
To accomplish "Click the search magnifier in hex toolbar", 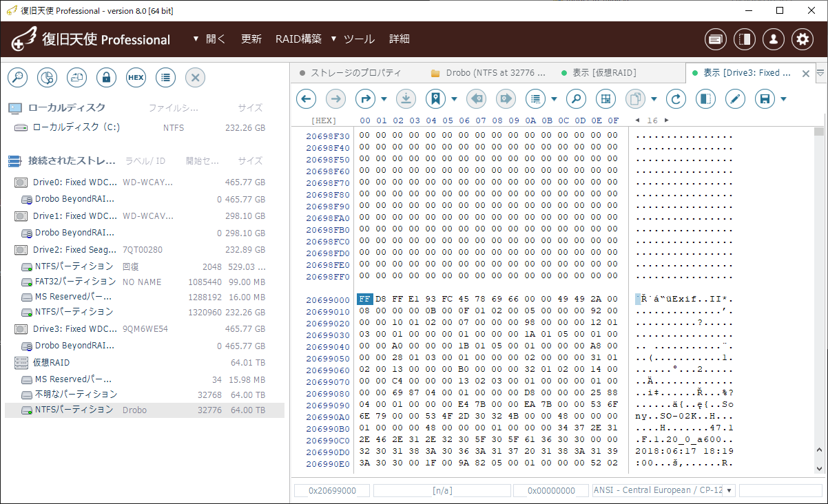I will tap(576, 99).
